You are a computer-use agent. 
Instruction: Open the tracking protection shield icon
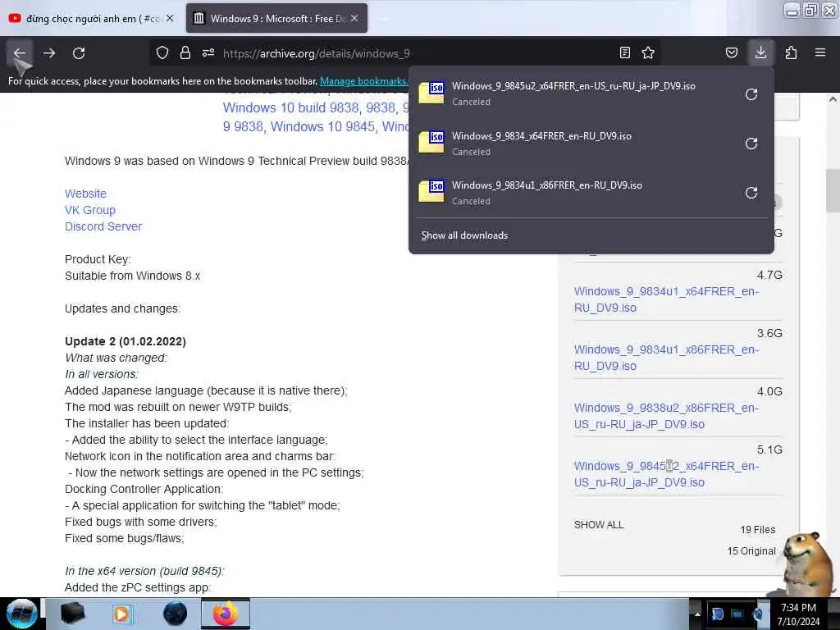coord(162,52)
